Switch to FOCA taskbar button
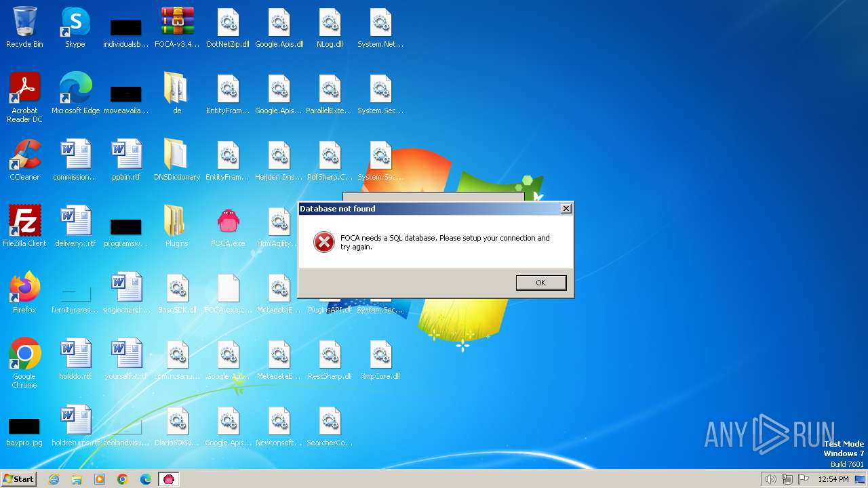868x488 pixels. [169, 479]
